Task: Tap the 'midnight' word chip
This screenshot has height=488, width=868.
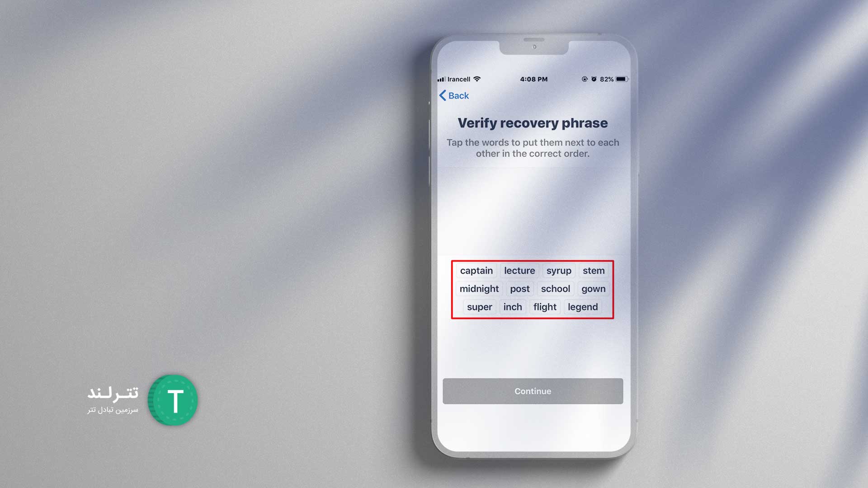Action: coord(479,288)
